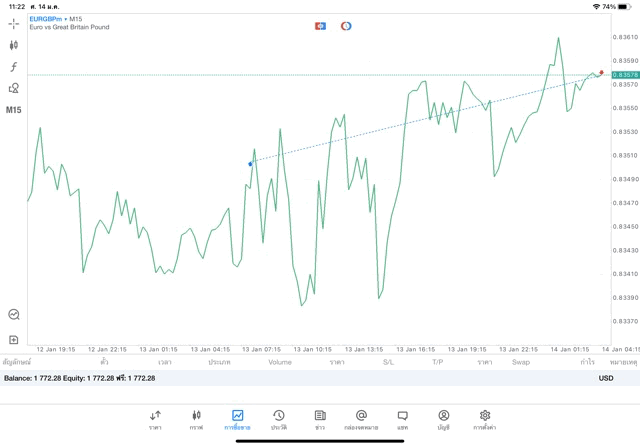Open the ประวัติ history tab
640x447 pixels.
[x=278, y=419]
